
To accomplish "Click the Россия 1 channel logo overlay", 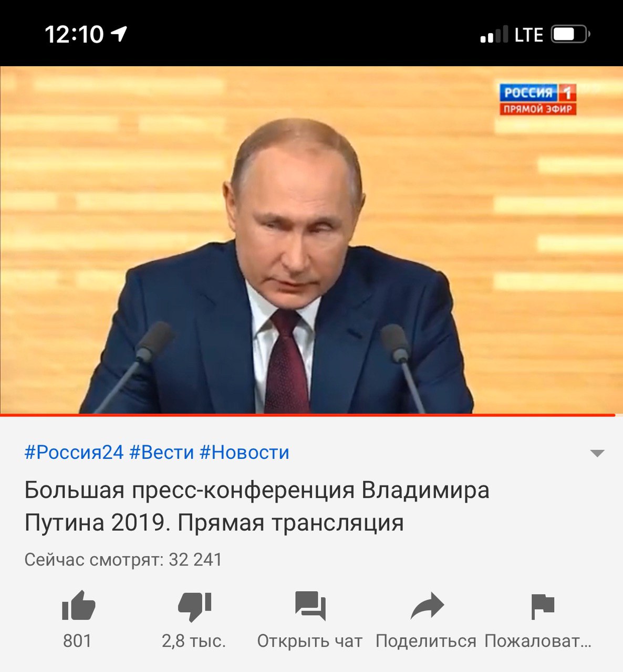I will tap(537, 99).
